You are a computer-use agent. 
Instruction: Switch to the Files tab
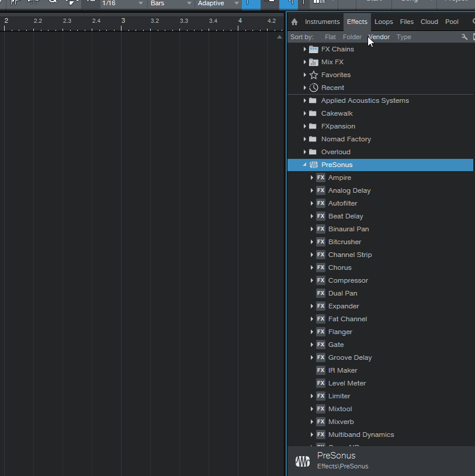pos(407,22)
